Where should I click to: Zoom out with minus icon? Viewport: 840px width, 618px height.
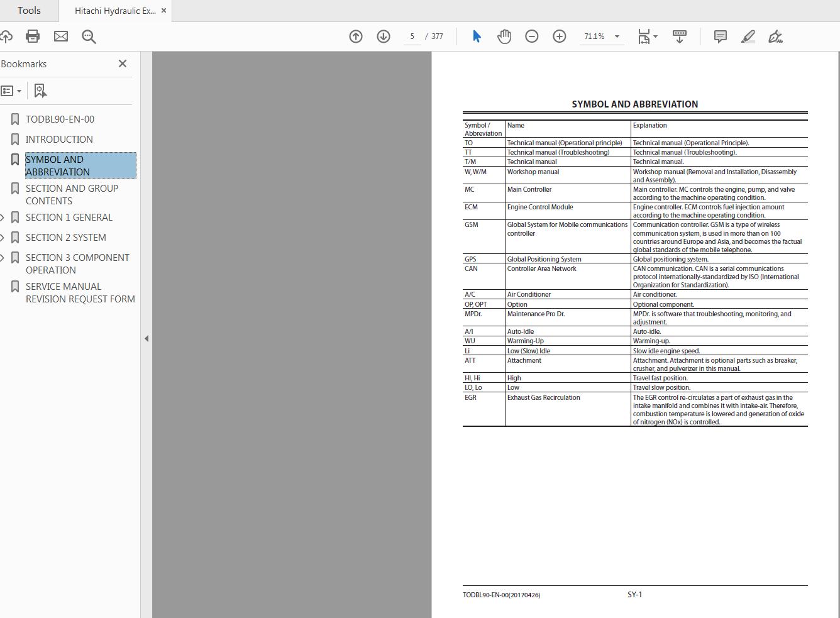tap(532, 36)
